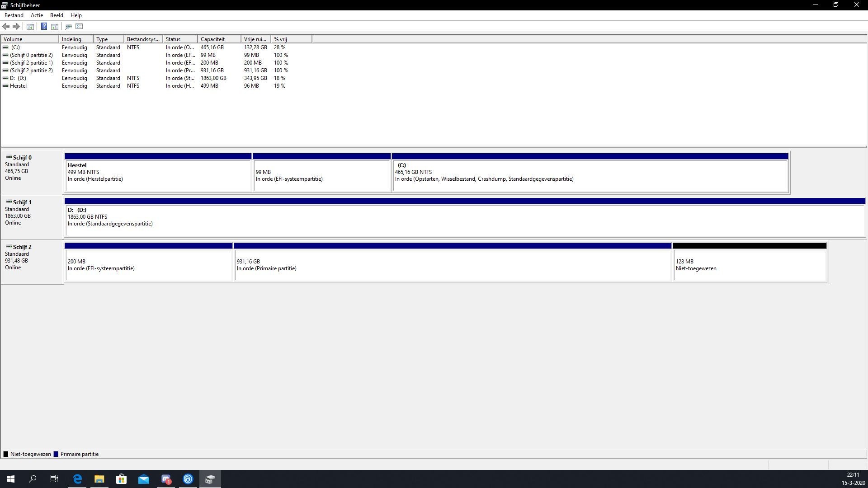Open the Actie menu
This screenshot has height=488, width=868.
pyautogui.click(x=37, y=15)
